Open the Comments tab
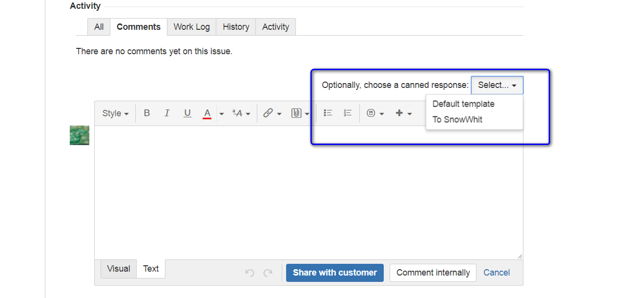This screenshot has width=644, height=298. [x=139, y=27]
